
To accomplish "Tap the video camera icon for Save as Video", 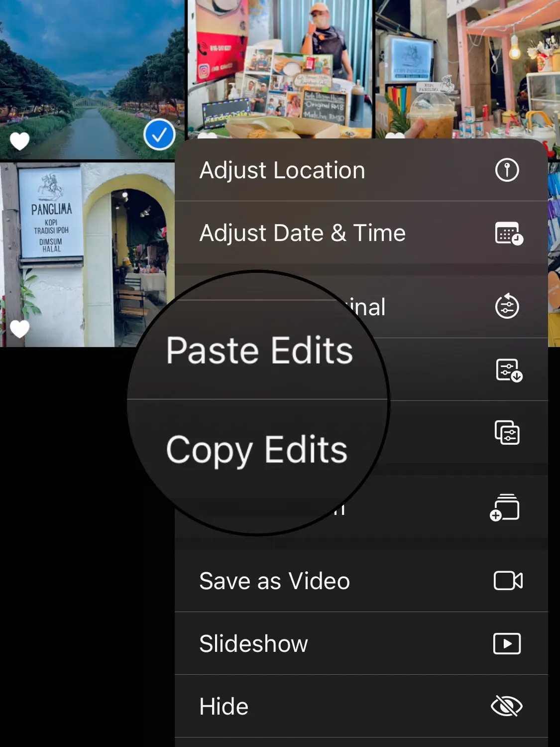I will pyautogui.click(x=507, y=581).
